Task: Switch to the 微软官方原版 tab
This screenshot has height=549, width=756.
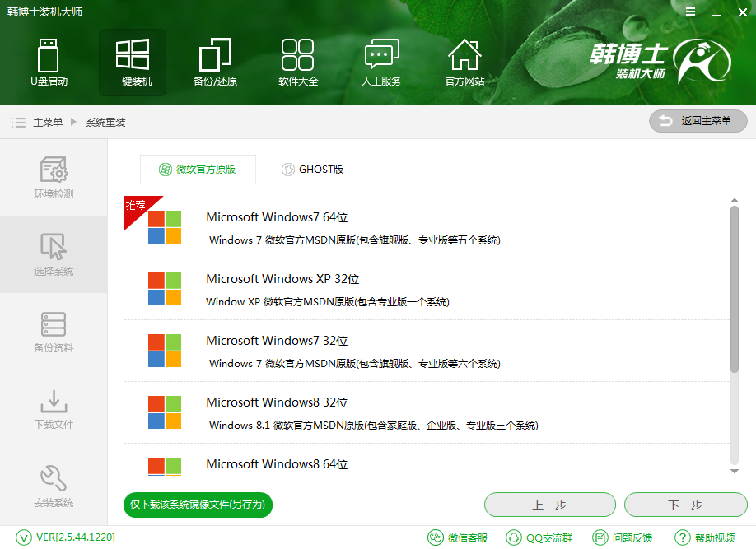Action: click(x=198, y=170)
